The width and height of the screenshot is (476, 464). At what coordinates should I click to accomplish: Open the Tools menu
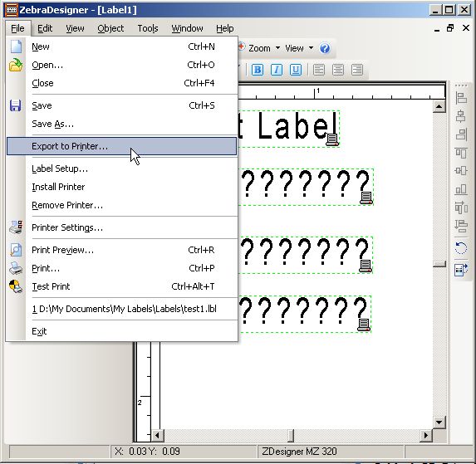(x=148, y=28)
